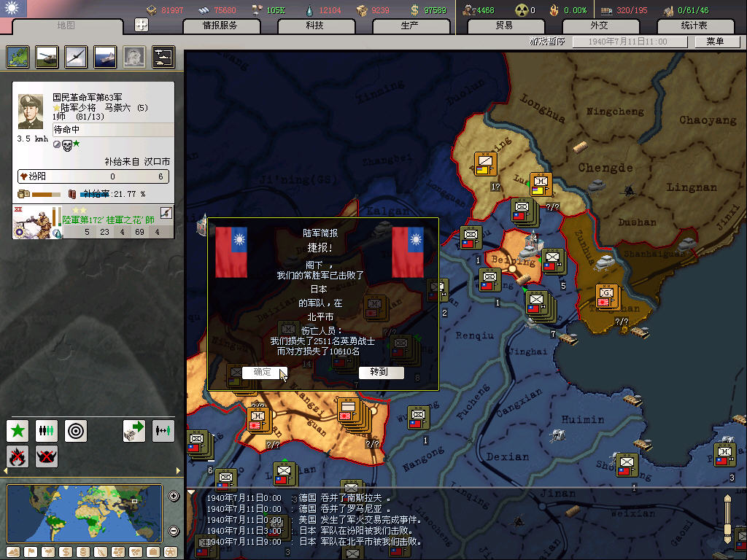Select division 陸軍第172'桂軍之花'師

(x=93, y=222)
